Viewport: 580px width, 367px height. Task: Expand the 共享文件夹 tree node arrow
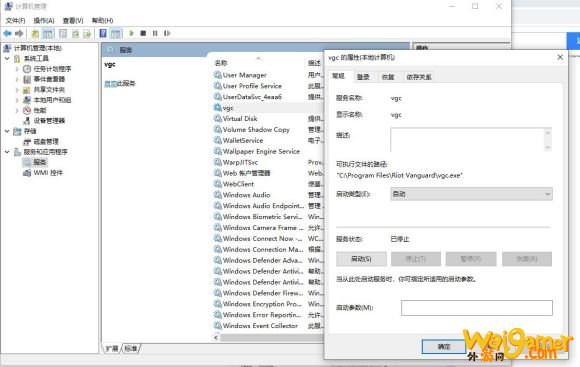coord(17,90)
